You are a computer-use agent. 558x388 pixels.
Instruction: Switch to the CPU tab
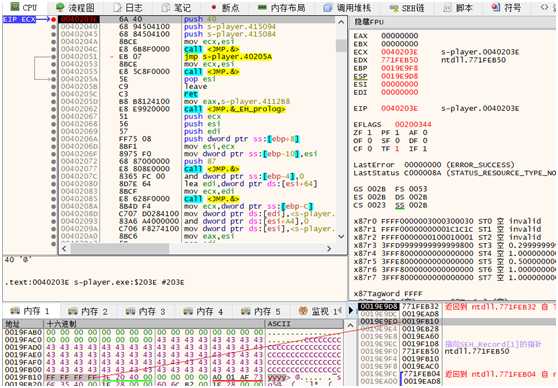[x=23, y=7]
